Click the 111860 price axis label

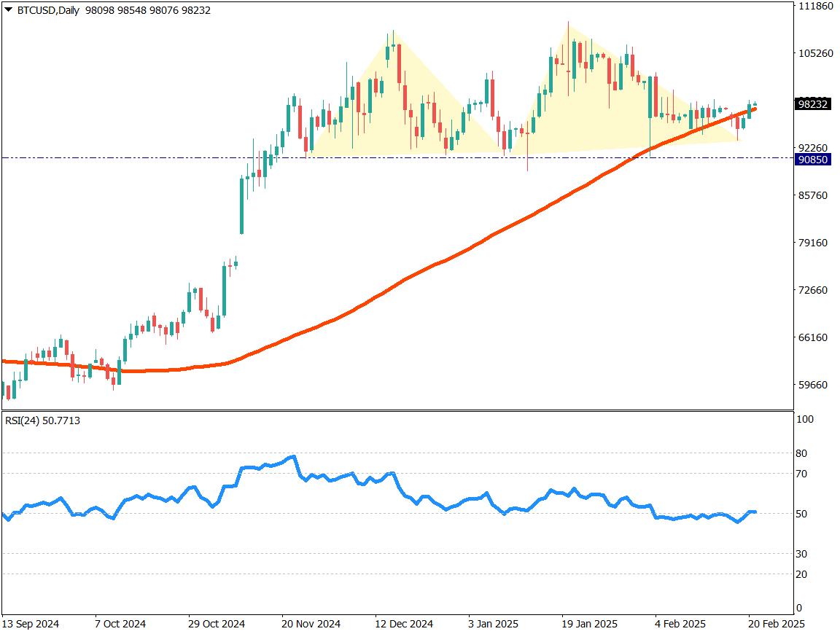point(815,6)
